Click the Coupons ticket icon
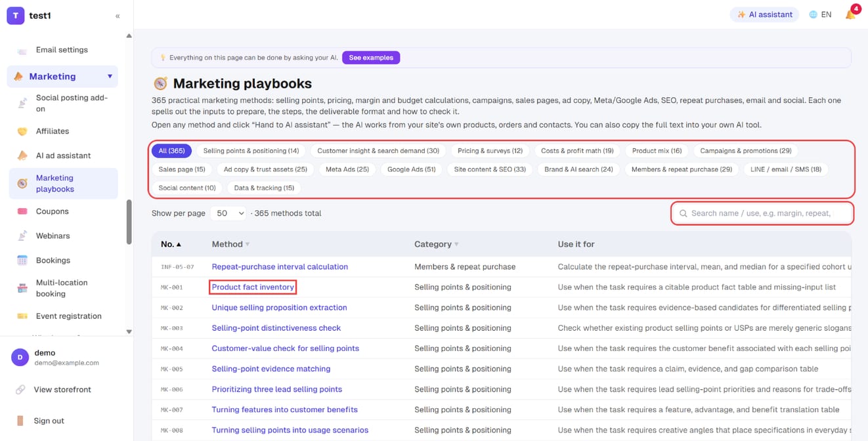The width and height of the screenshot is (868, 441). pyautogui.click(x=22, y=211)
